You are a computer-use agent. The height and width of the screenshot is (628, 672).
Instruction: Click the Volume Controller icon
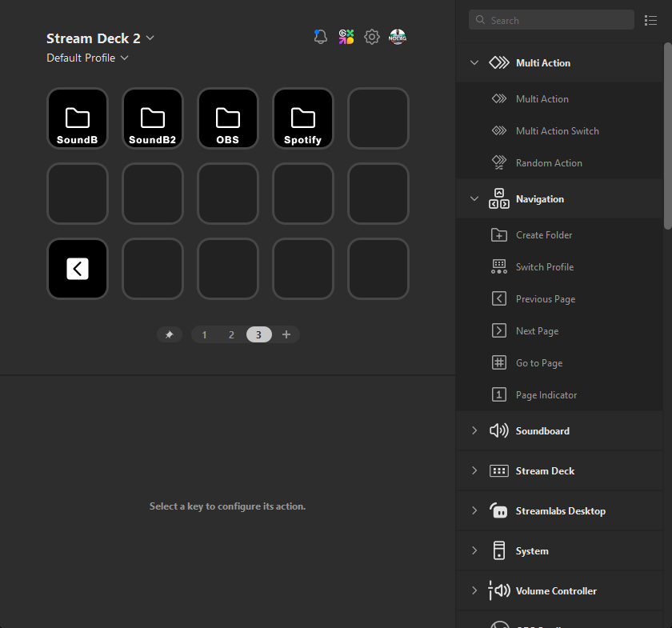coord(499,590)
